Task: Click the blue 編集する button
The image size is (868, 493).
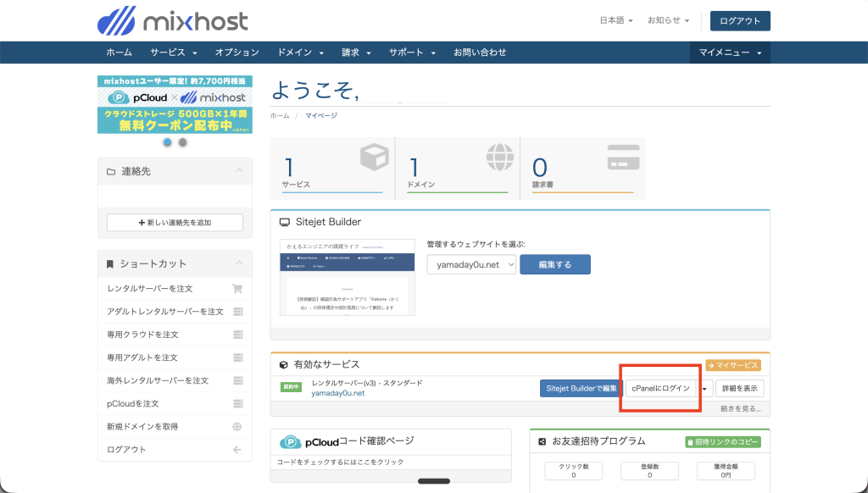Action: tap(554, 265)
